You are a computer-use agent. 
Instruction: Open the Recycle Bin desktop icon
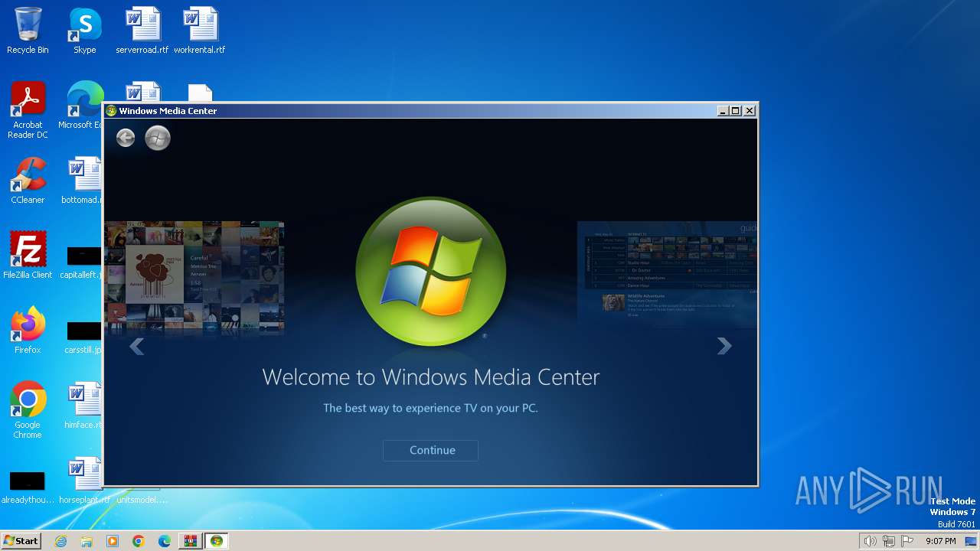[28, 31]
